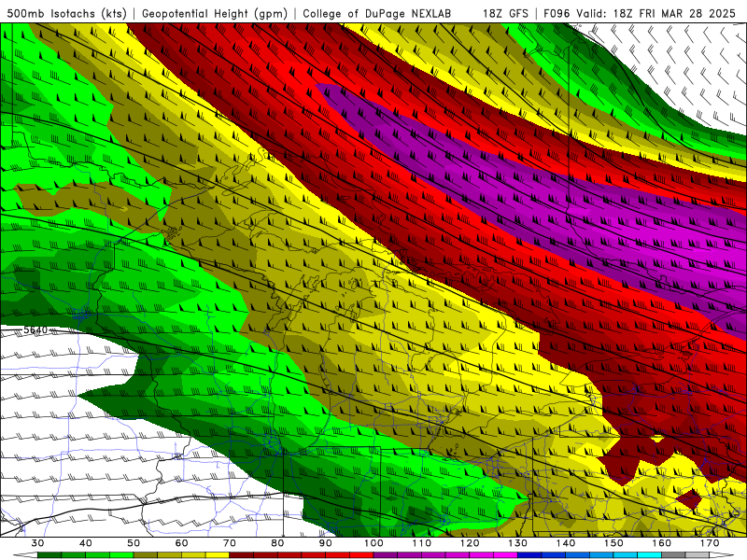Click the 150 value on the legend

[x=613, y=543]
